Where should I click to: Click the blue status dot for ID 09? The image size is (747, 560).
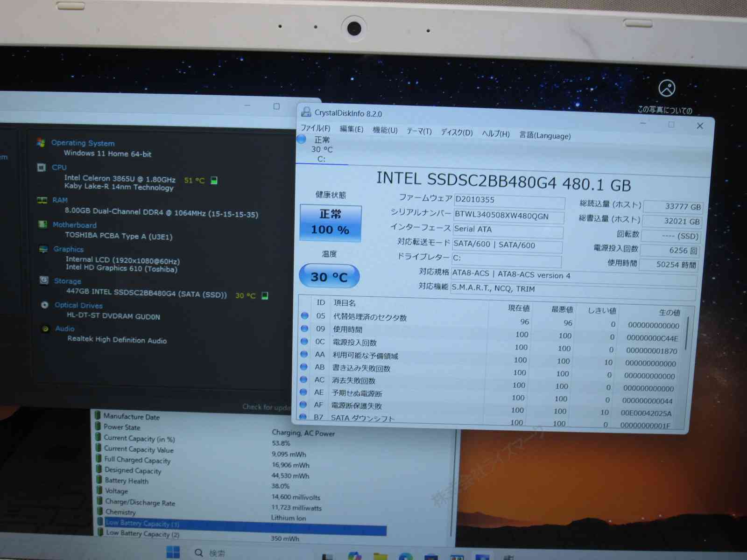[x=304, y=328]
